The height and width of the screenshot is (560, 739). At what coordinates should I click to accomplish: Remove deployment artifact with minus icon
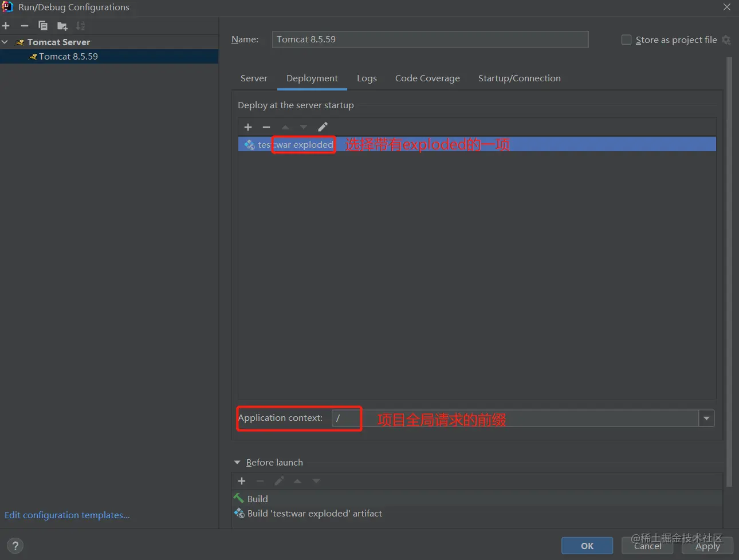click(266, 127)
